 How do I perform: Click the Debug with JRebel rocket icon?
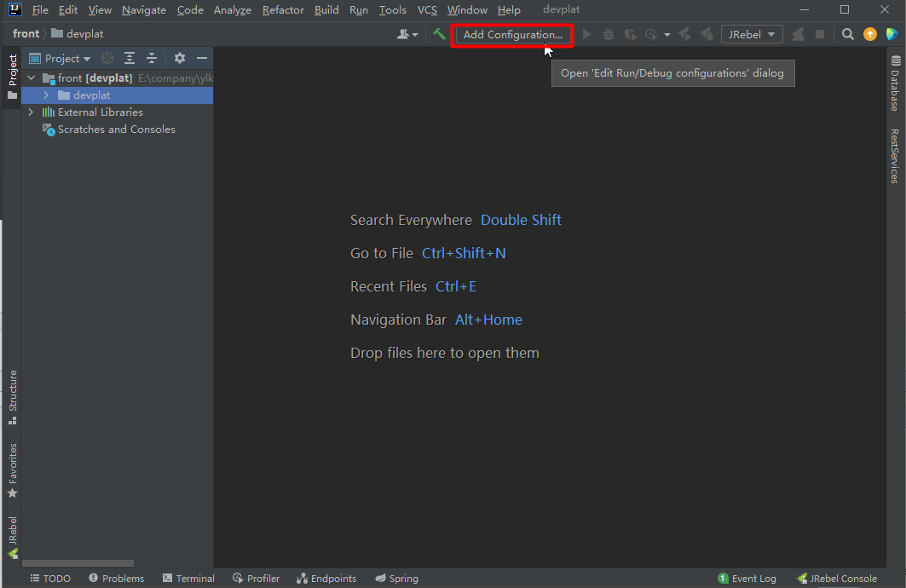point(707,35)
